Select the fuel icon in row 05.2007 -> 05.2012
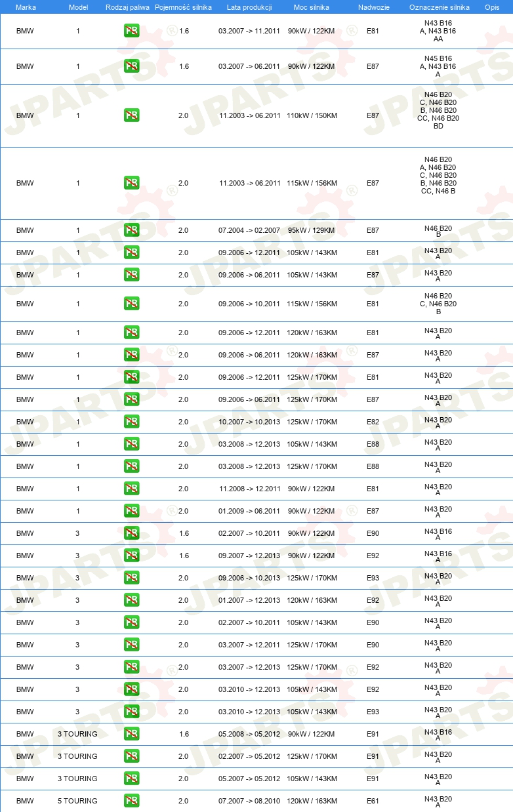513x812 pixels. pos(131,779)
